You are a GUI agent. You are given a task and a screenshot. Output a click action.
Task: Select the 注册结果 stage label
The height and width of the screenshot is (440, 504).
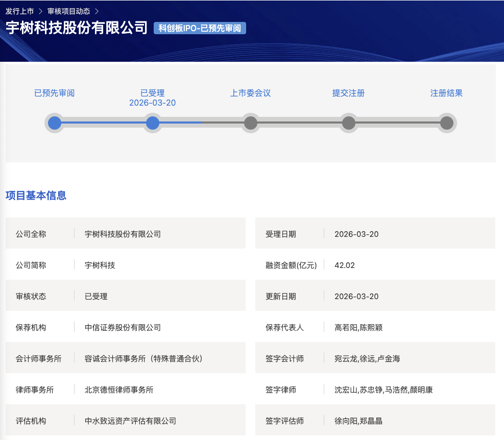(x=446, y=93)
